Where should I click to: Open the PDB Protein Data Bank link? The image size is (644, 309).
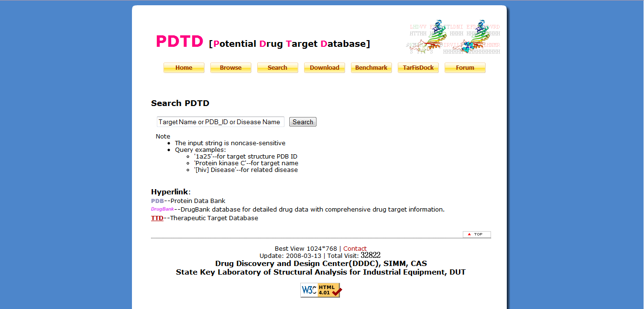click(156, 201)
